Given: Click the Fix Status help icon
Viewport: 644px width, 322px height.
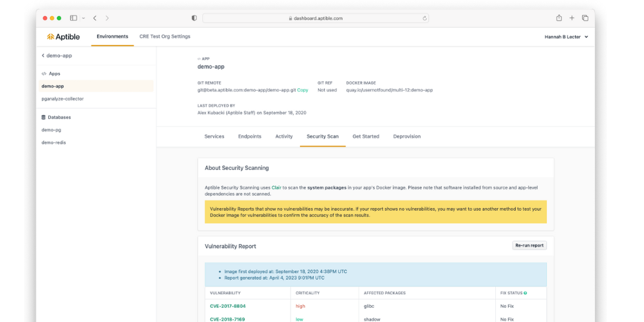Looking at the screenshot, I should coord(526,293).
